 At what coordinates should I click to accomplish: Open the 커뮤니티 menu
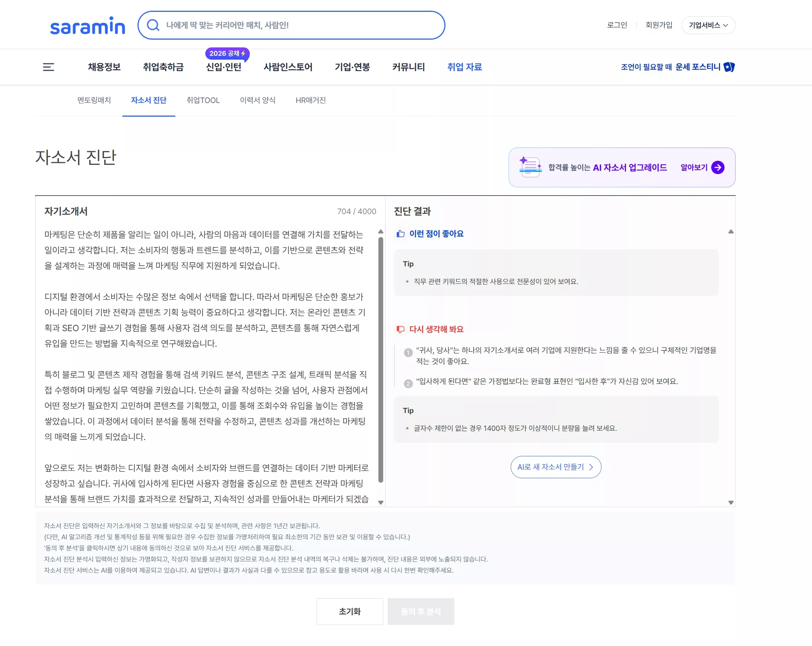408,67
